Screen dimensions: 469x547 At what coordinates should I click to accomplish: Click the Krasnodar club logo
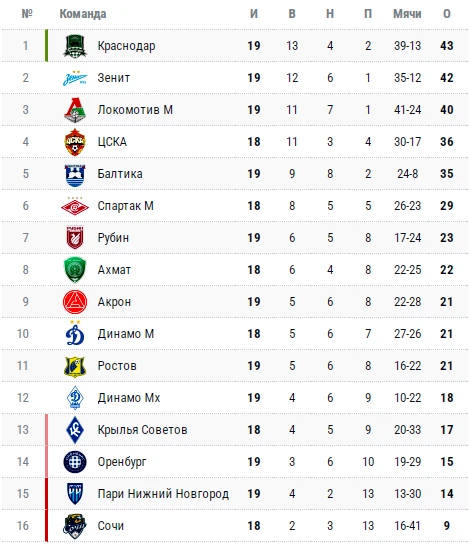click(x=75, y=46)
